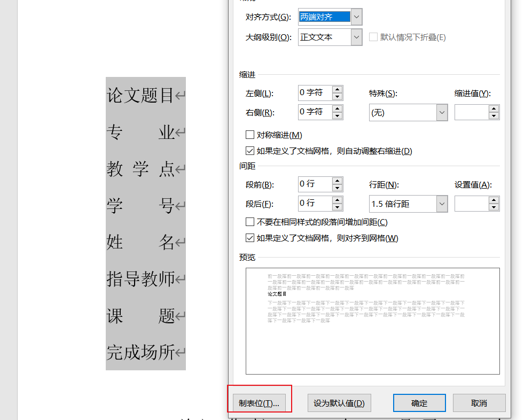This screenshot has width=532, height=420.
Task: Click the paragraph preview box
Action: click(x=372, y=321)
